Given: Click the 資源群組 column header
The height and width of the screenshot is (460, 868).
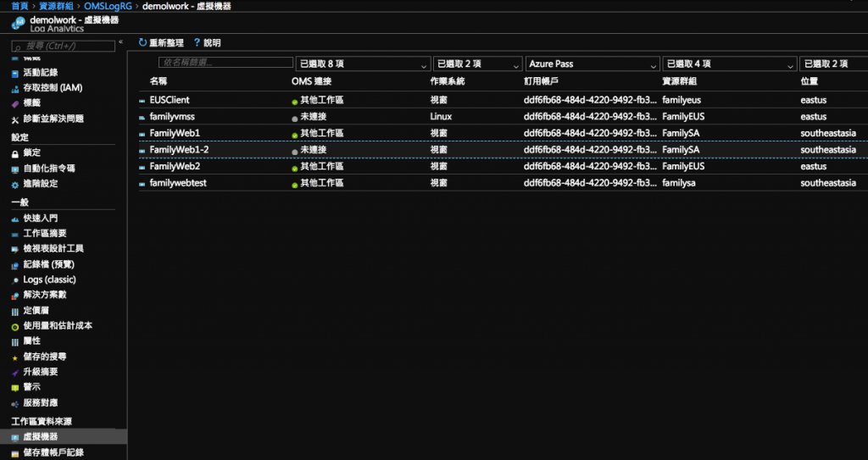Looking at the screenshot, I should tap(680, 81).
